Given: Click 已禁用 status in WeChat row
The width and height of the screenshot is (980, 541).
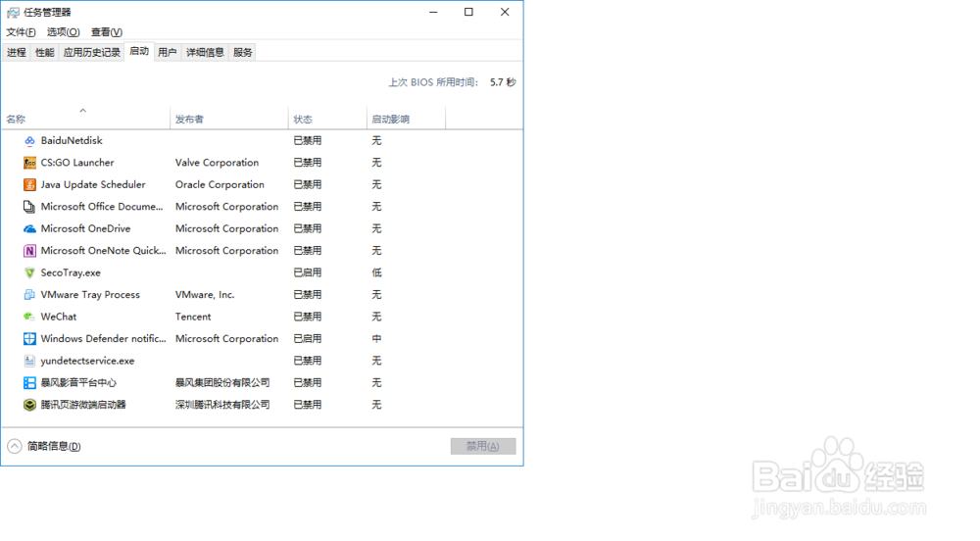Looking at the screenshot, I should pos(308,317).
